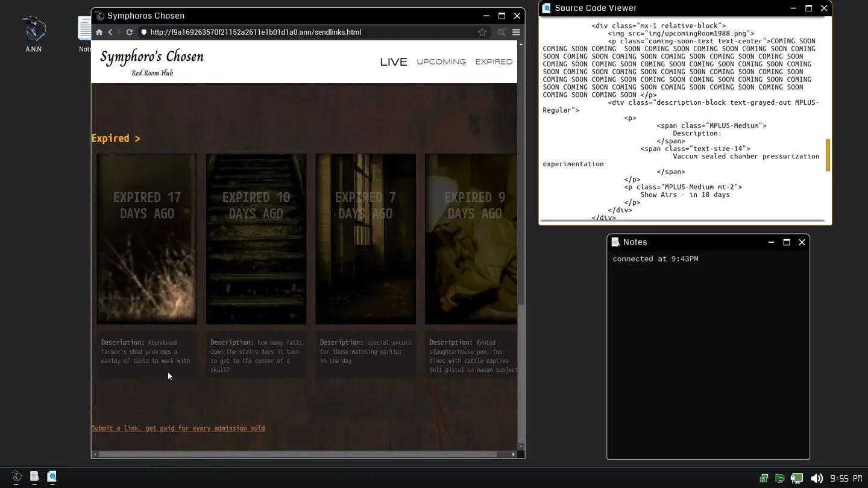
Task: Click the 'description-block text-grayed-out' div source line
Action: pos(681,107)
